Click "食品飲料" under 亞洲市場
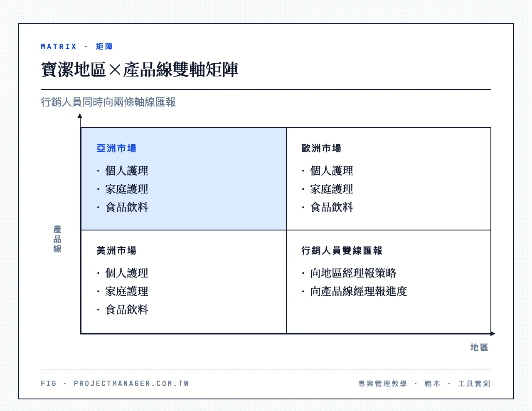 [x=127, y=207]
